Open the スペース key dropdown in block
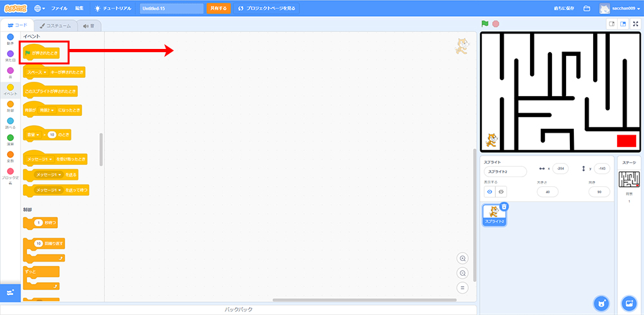Screen dimensions: 644x315 tap(38, 72)
